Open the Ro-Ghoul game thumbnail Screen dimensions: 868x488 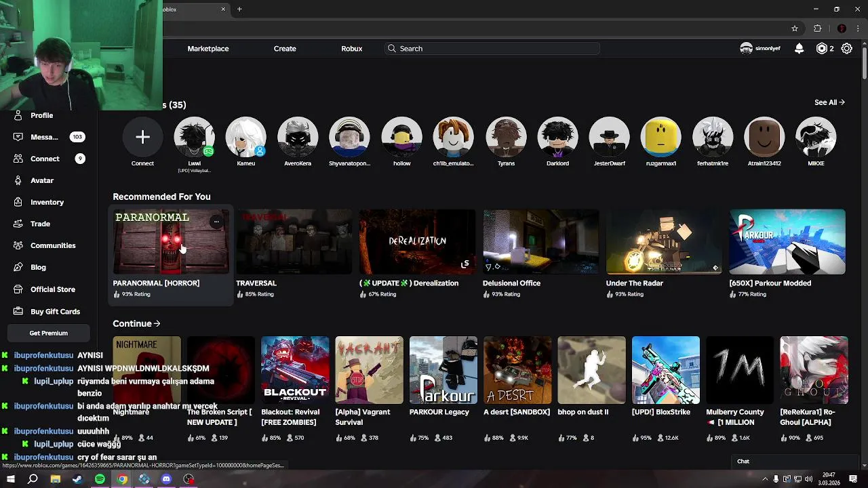pyautogui.click(x=814, y=370)
